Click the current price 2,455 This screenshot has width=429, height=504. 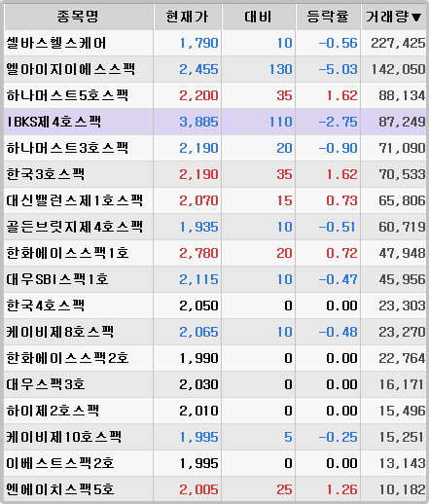pyautogui.click(x=198, y=69)
